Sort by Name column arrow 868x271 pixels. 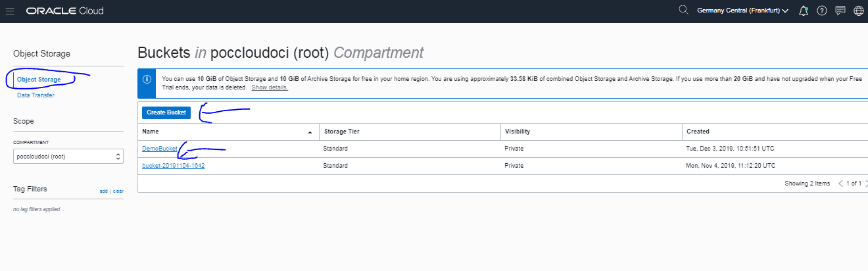point(310,132)
